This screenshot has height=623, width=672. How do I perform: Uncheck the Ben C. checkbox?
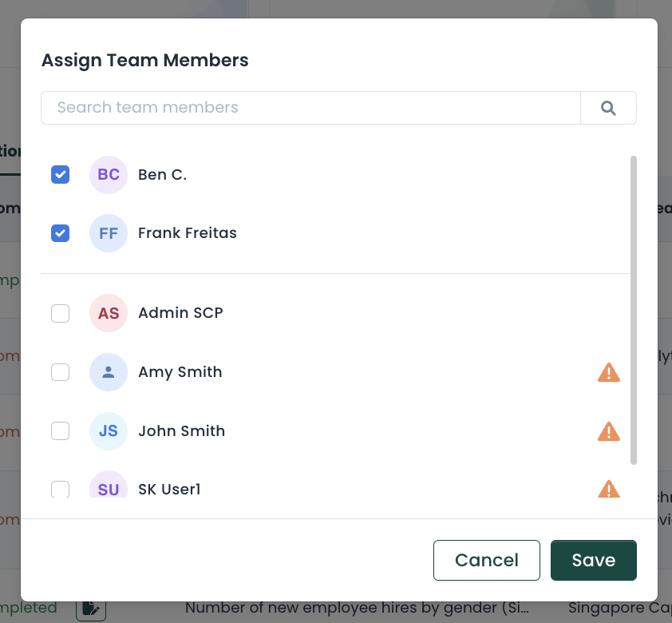60,175
